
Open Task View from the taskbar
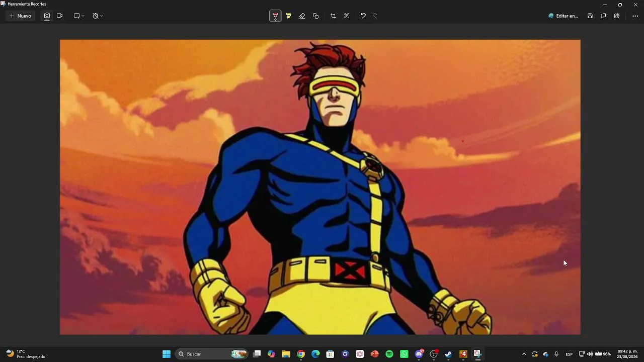pos(257,354)
